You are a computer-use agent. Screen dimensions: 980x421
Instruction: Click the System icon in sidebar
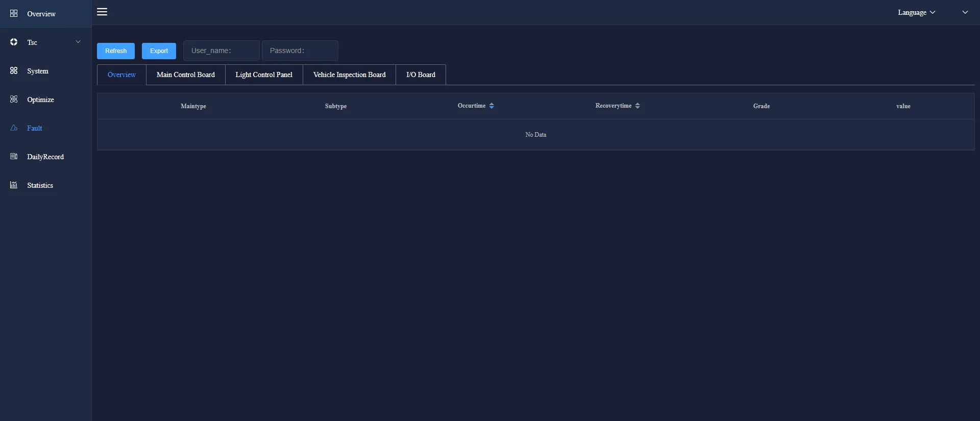tap(14, 70)
